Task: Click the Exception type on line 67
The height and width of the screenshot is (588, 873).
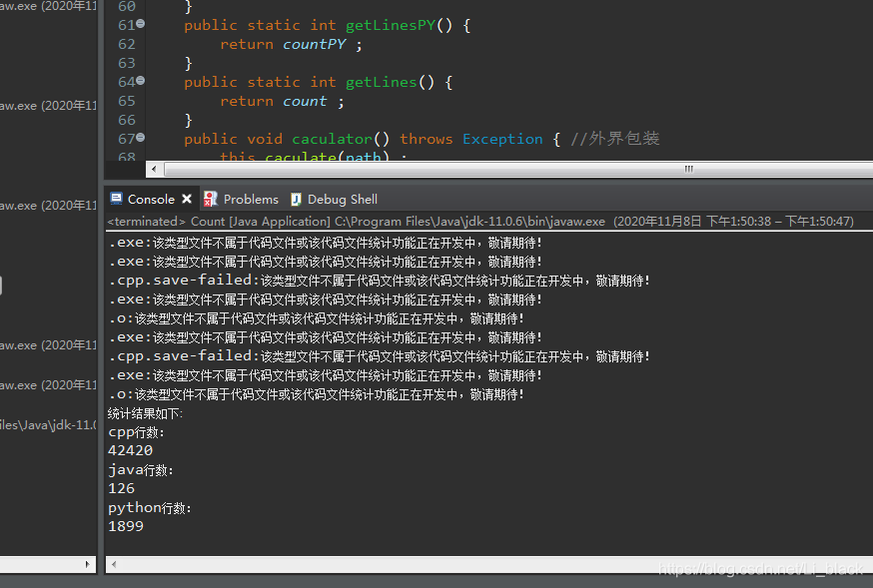Action: click(x=502, y=139)
